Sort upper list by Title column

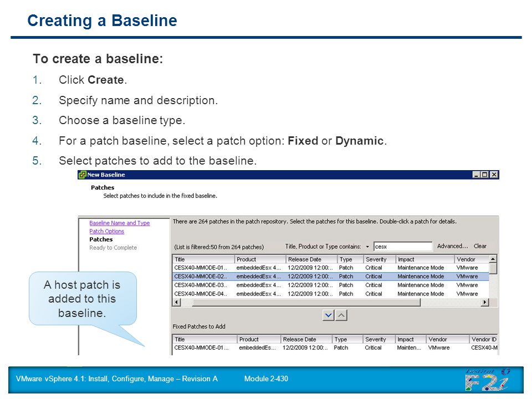point(203,259)
